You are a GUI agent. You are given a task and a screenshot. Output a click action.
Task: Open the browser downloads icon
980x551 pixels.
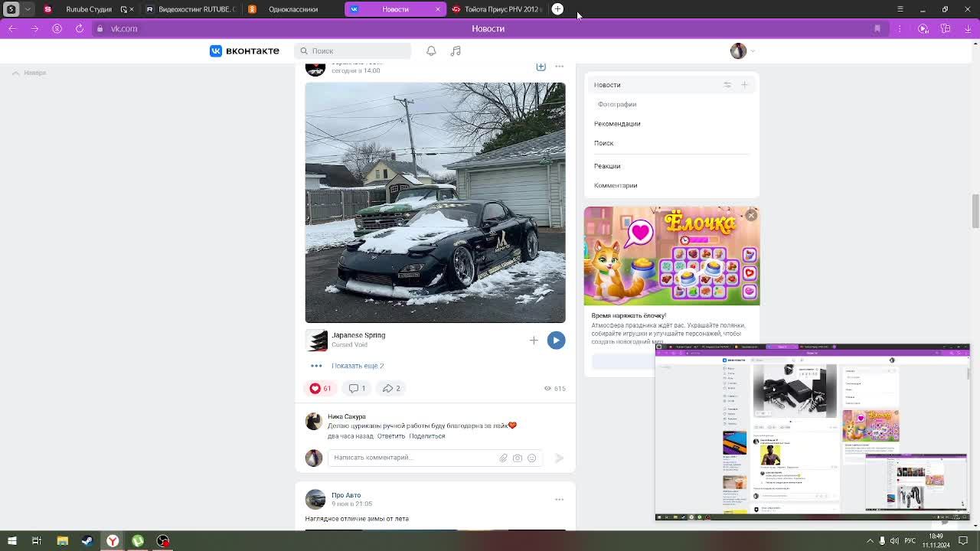[968, 28]
